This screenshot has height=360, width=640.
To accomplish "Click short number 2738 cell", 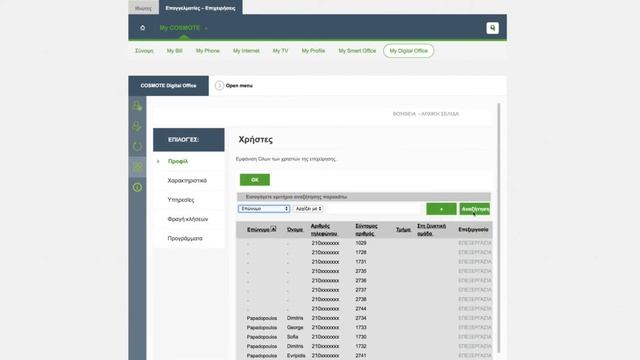I will 361,299.
